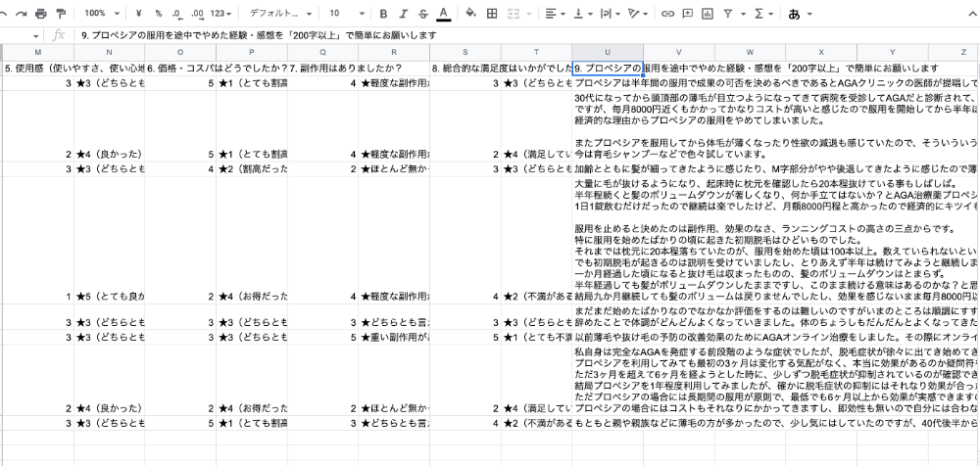Toggle strikethrough formatting

[423, 13]
